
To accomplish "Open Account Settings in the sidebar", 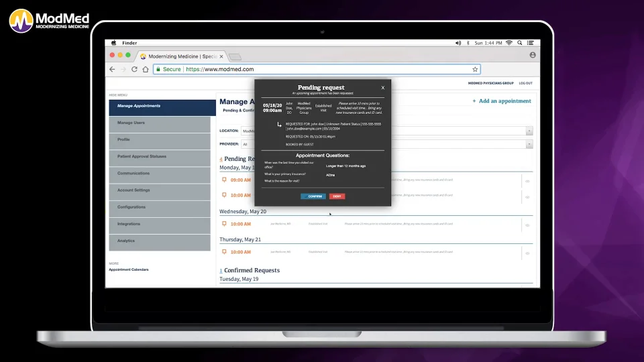I will coord(160,192).
